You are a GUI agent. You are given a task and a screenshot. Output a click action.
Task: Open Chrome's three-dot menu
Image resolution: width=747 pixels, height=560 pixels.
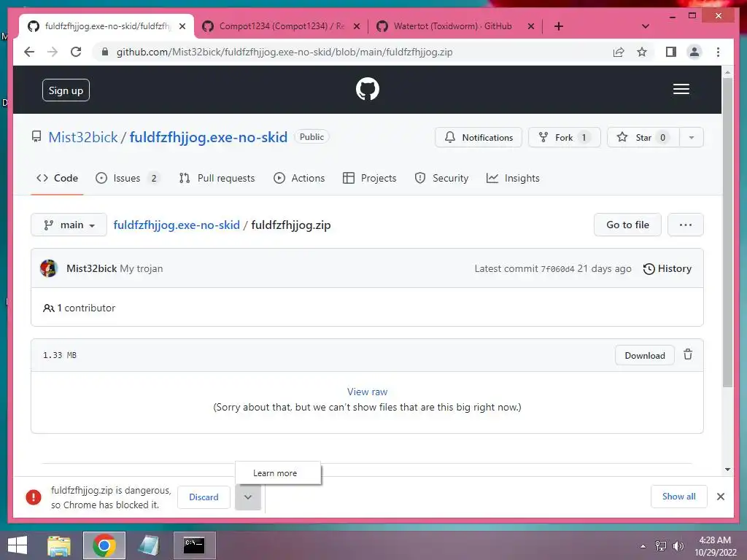718,52
